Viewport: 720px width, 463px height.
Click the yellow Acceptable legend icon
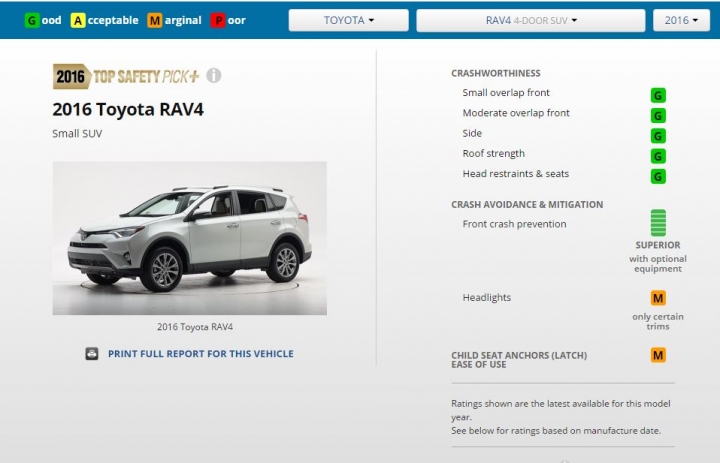coord(78,21)
